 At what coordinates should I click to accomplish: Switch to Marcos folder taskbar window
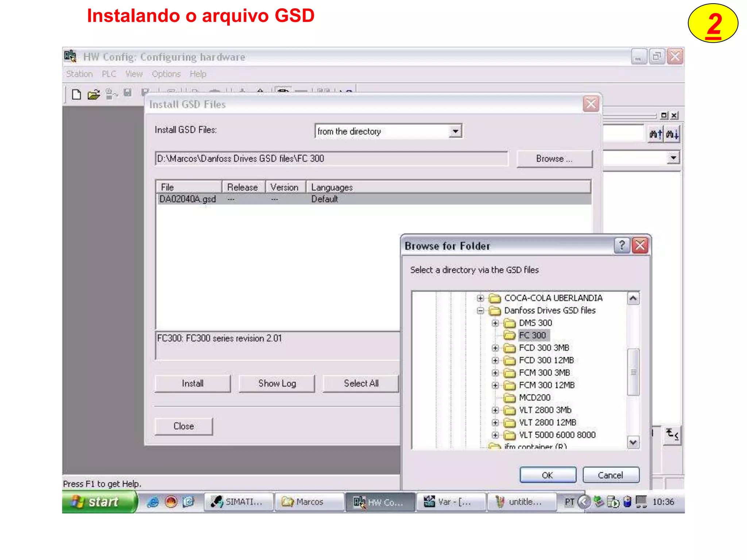coord(309,502)
